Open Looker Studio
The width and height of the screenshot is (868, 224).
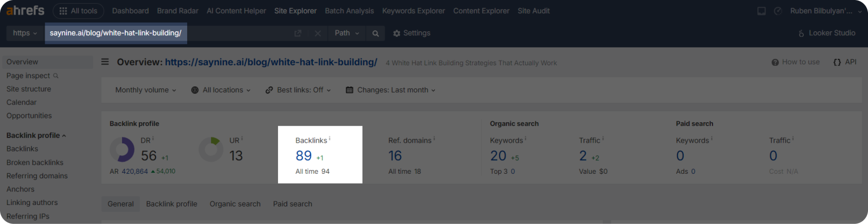point(826,33)
